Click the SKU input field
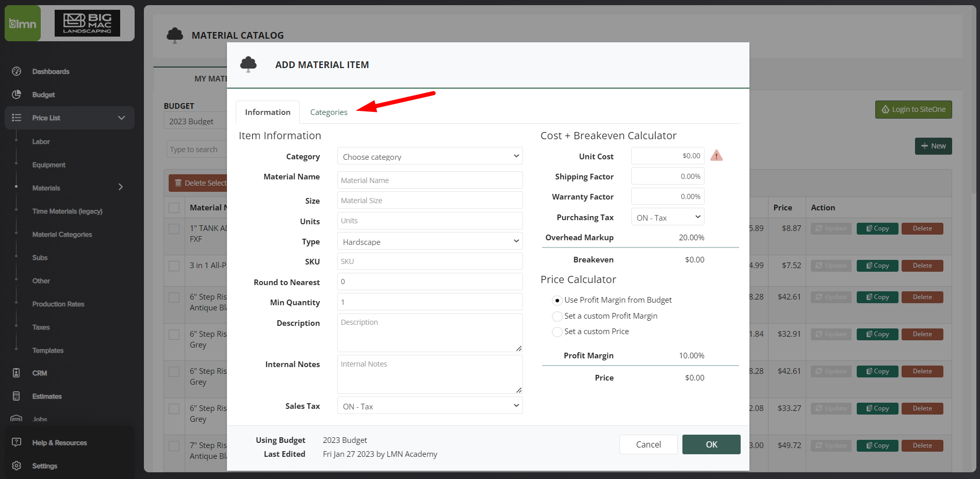This screenshot has height=479, width=980. tap(430, 261)
